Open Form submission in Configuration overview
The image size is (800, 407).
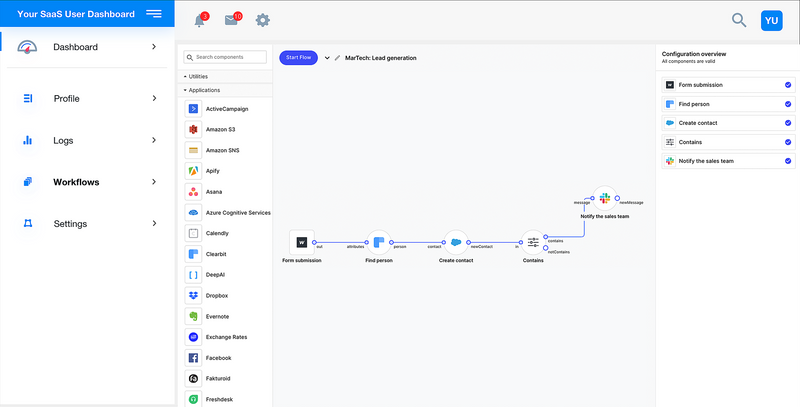point(728,85)
